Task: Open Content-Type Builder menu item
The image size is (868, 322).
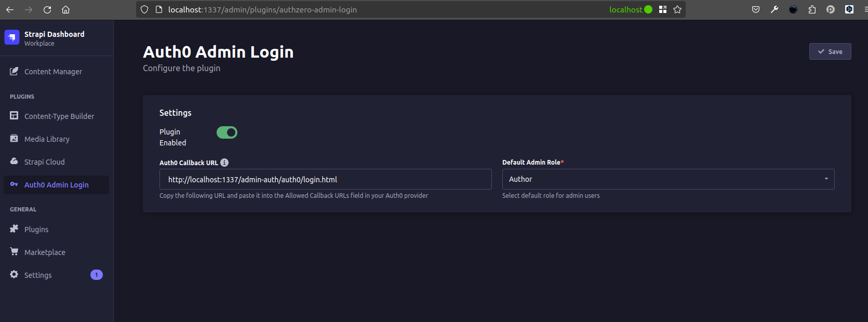Action: coord(57,116)
